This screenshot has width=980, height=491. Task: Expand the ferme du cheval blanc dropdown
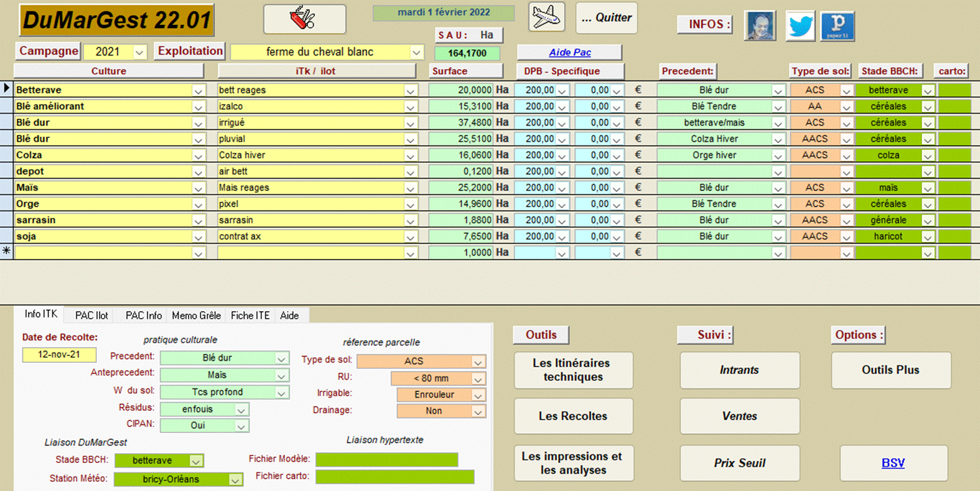click(x=416, y=52)
